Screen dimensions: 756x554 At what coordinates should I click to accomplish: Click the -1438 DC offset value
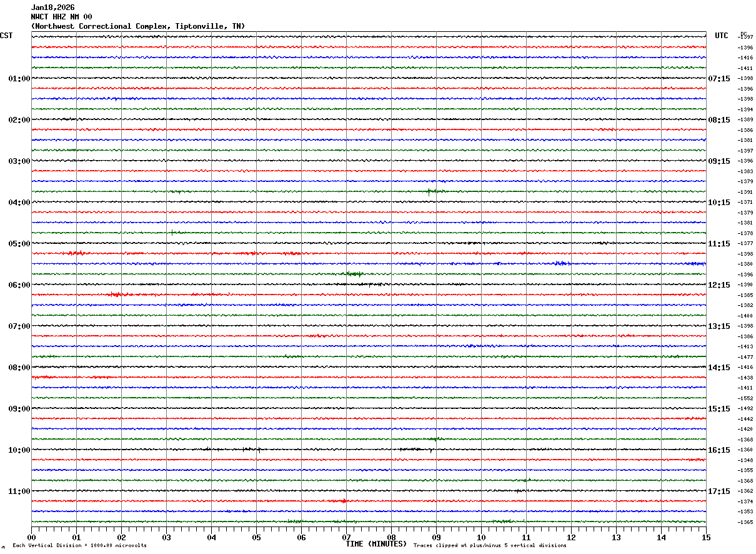pos(745,378)
